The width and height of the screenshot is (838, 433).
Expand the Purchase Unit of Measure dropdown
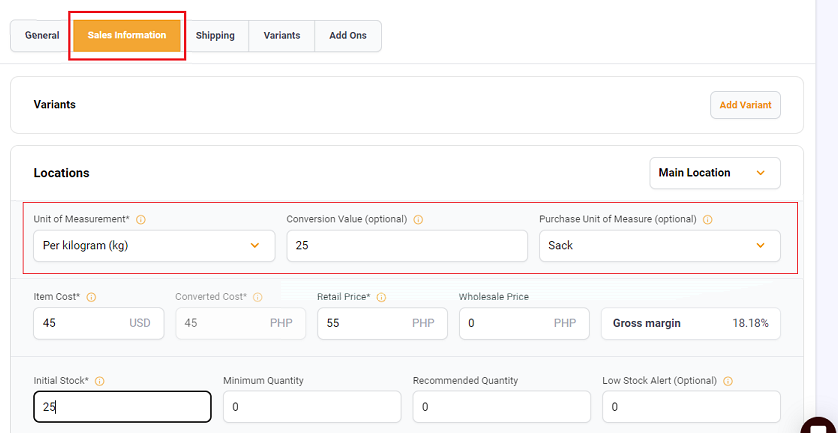point(659,246)
